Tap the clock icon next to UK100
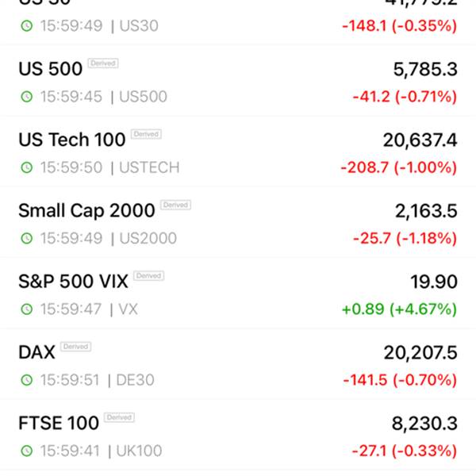Image resolution: width=476 pixels, height=476 pixels. (27, 451)
